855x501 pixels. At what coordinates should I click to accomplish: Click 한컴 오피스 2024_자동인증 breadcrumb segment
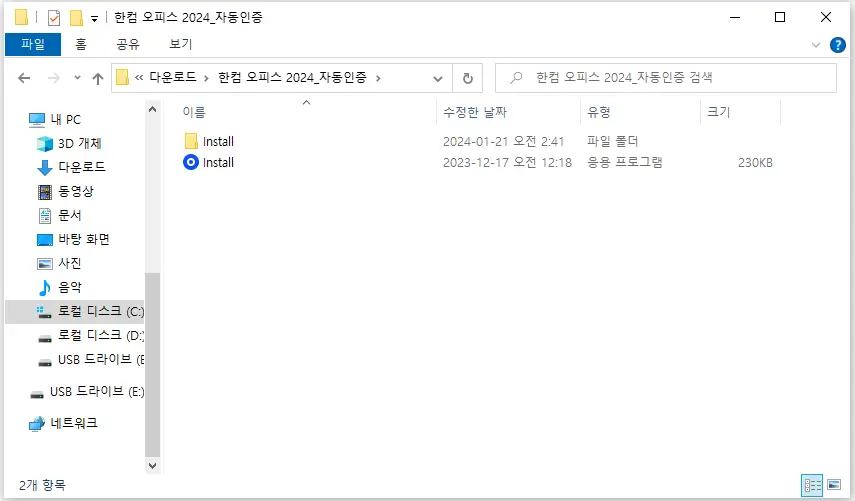click(x=292, y=77)
